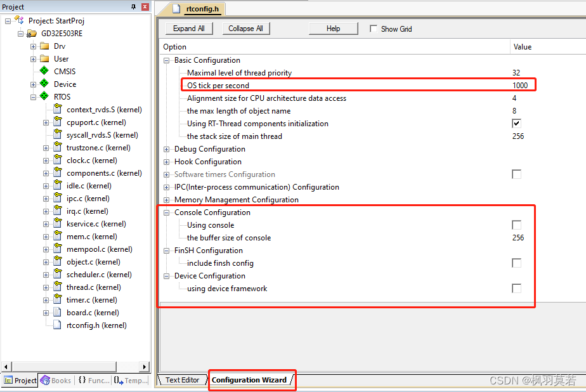Click the object.c file icon
The width and height of the screenshot is (586, 392).
click(58, 261)
